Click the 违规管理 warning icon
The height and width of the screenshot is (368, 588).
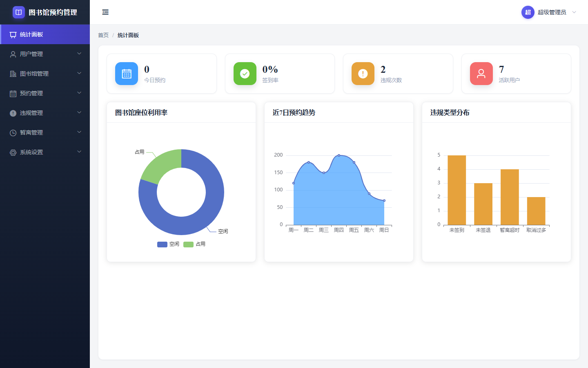(13, 113)
